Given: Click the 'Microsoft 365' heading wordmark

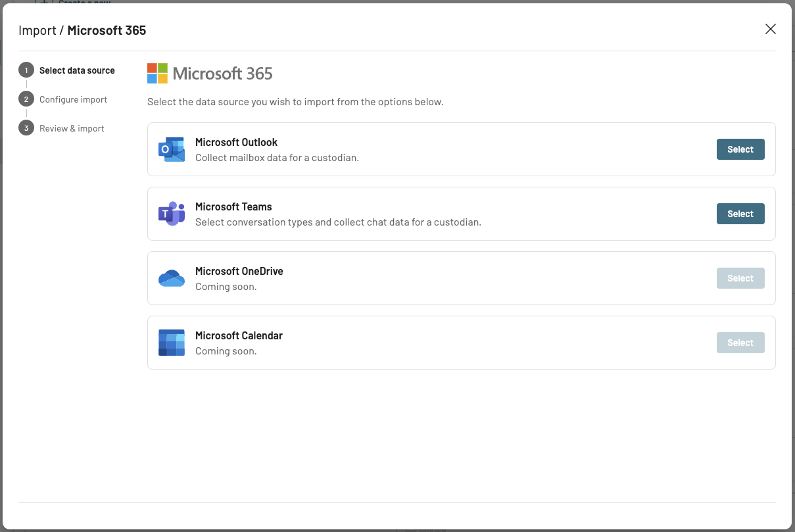Looking at the screenshot, I should click(223, 74).
